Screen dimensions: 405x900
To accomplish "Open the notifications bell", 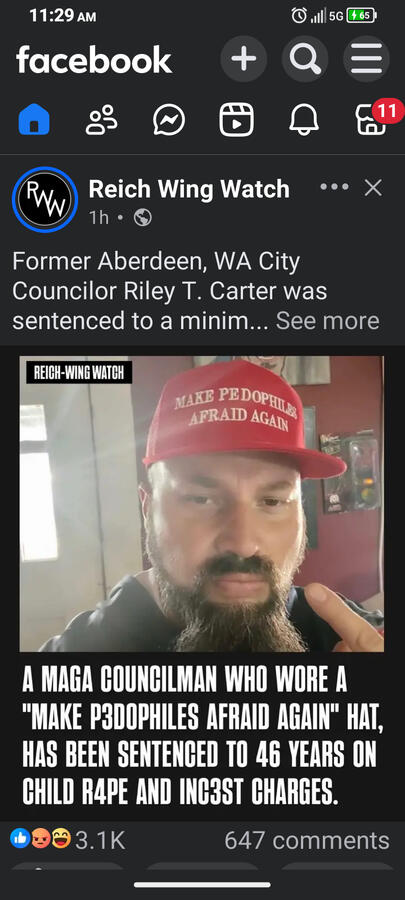I will (304, 121).
